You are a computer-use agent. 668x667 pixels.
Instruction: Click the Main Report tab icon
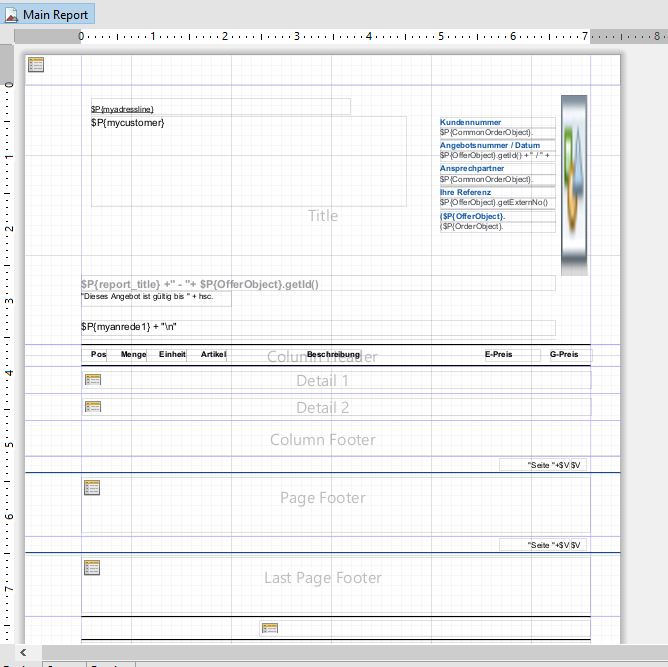click(x=10, y=14)
